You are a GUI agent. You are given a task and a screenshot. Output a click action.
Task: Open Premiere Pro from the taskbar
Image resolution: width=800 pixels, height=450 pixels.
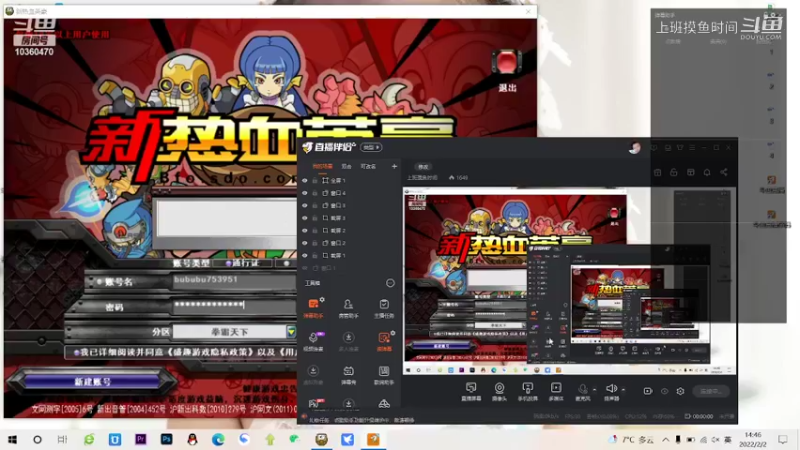coord(140,439)
